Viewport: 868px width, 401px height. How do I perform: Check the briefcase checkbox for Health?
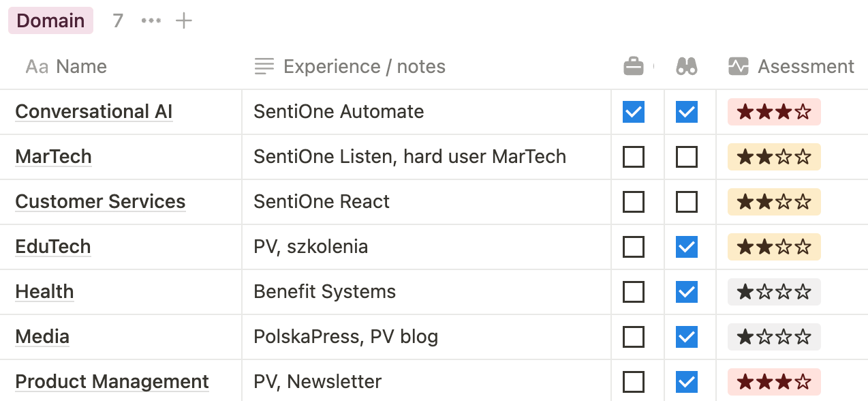coord(634,292)
